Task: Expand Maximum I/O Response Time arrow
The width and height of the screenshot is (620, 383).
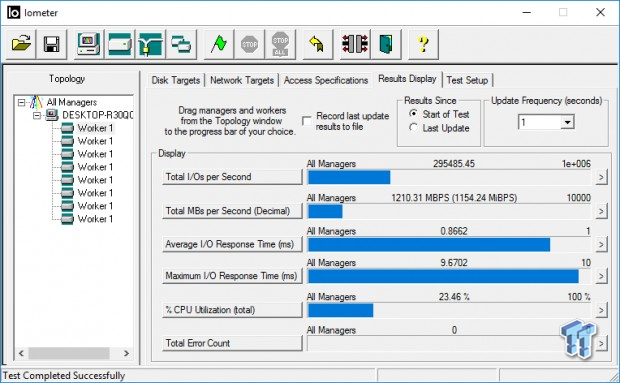Action: [601, 276]
